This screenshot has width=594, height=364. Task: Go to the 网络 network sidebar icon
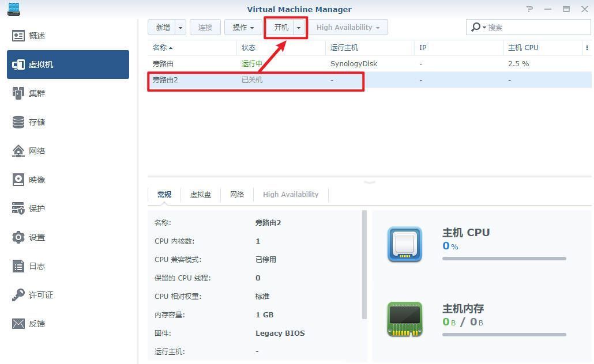(19, 151)
